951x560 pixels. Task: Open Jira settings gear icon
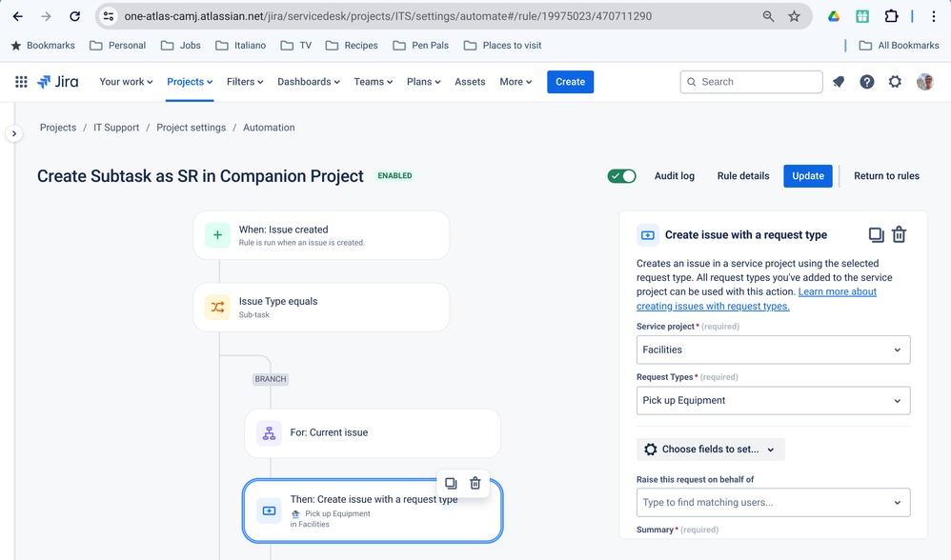pyautogui.click(x=895, y=82)
